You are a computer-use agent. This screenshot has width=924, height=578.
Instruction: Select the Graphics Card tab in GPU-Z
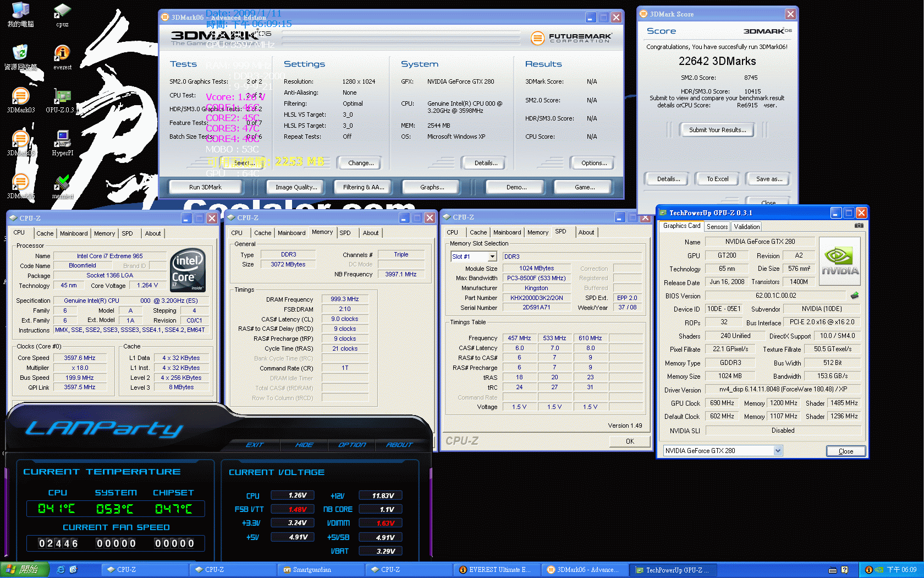pyautogui.click(x=681, y=226)
